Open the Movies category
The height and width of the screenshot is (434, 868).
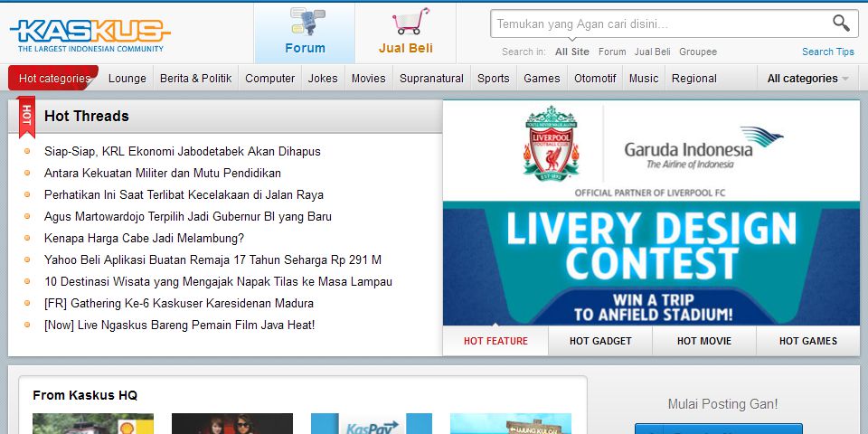368,78
